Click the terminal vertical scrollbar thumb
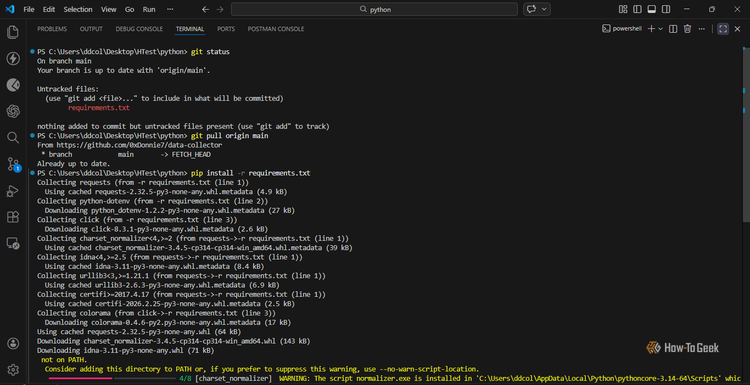750x385 pixels. 747,135
